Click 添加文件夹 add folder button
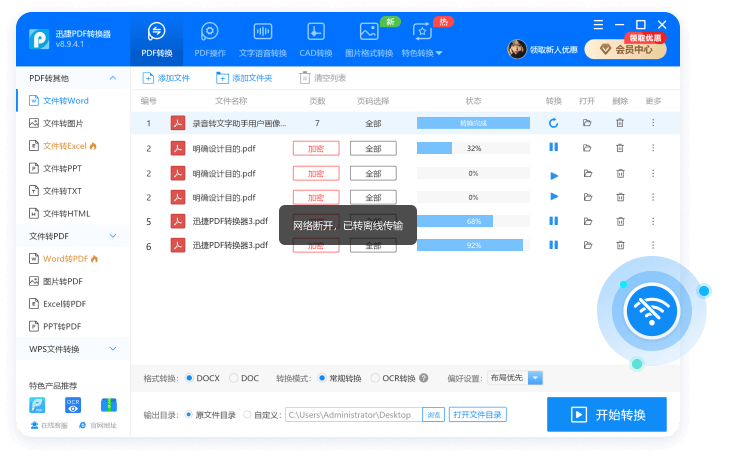The width and height of the screenshot is (738, 457). click(244, 78)
